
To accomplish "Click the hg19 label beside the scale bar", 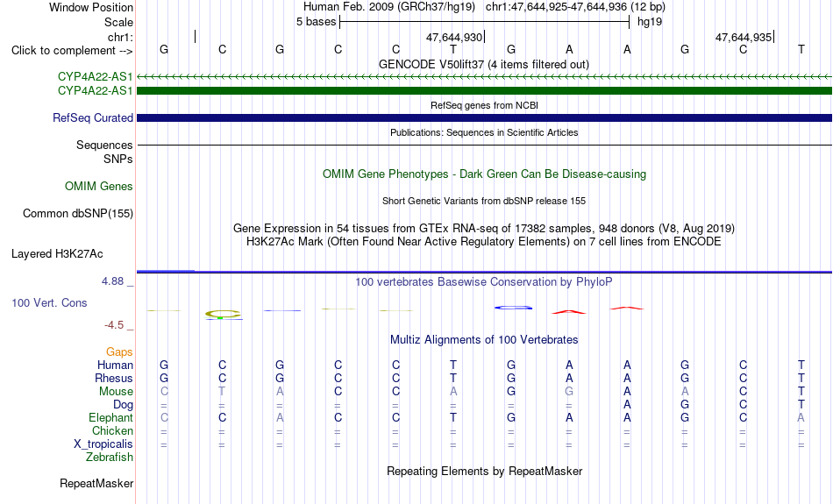I will [x=650, y=22].
